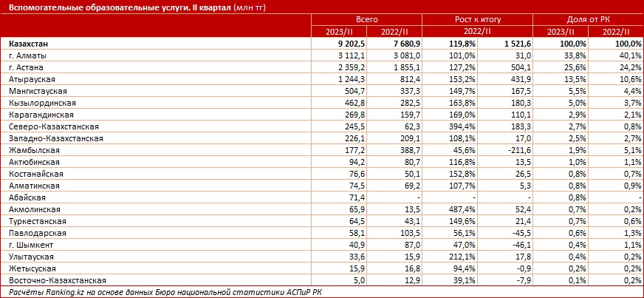Click the 'Абайская' row label
This screenshot has width=644, height=298.
pos(27,197)
